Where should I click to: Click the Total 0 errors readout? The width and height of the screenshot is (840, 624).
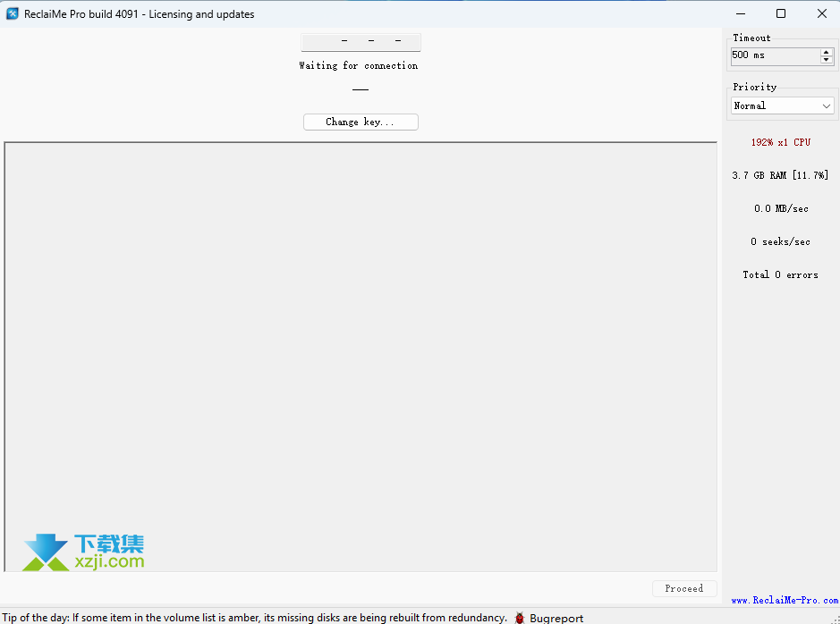[x=780, y=275]
